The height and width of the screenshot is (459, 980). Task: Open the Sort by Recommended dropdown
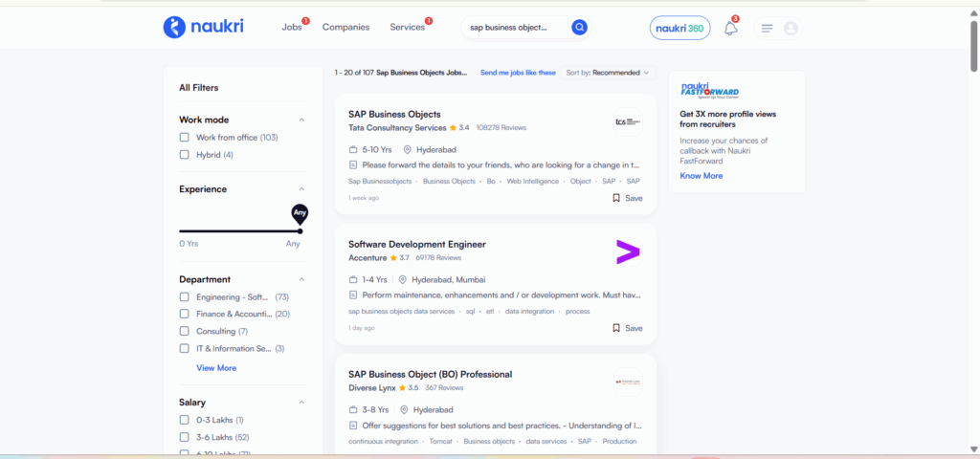click(608, 73)
